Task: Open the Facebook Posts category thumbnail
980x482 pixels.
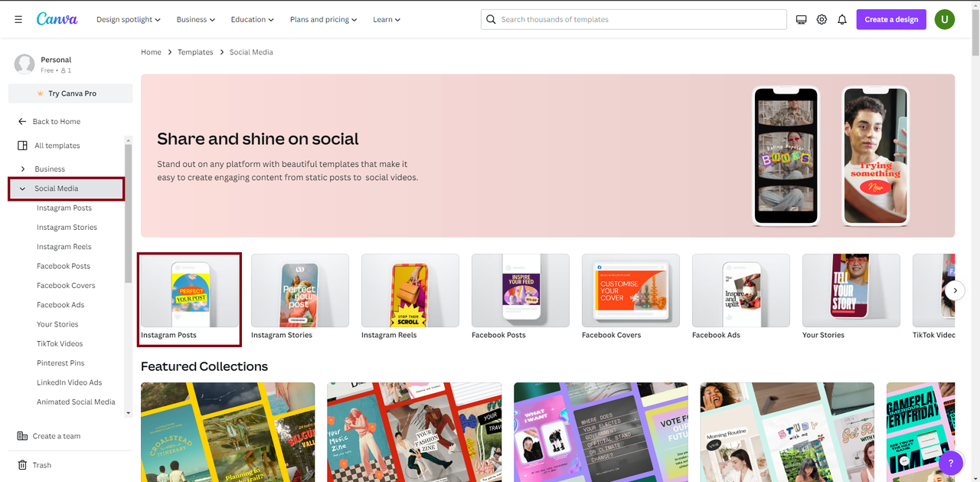Action: 521,290
